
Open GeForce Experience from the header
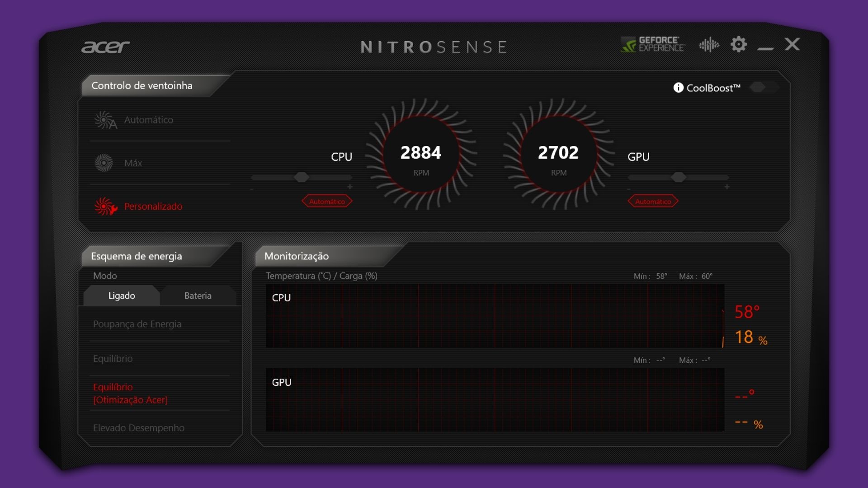tap(653, 44)
